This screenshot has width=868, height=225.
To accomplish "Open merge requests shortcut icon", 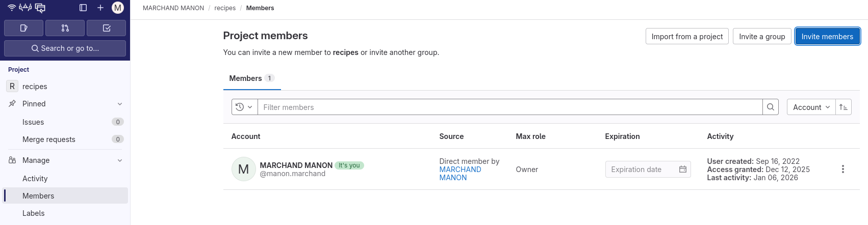I will 65,28.
